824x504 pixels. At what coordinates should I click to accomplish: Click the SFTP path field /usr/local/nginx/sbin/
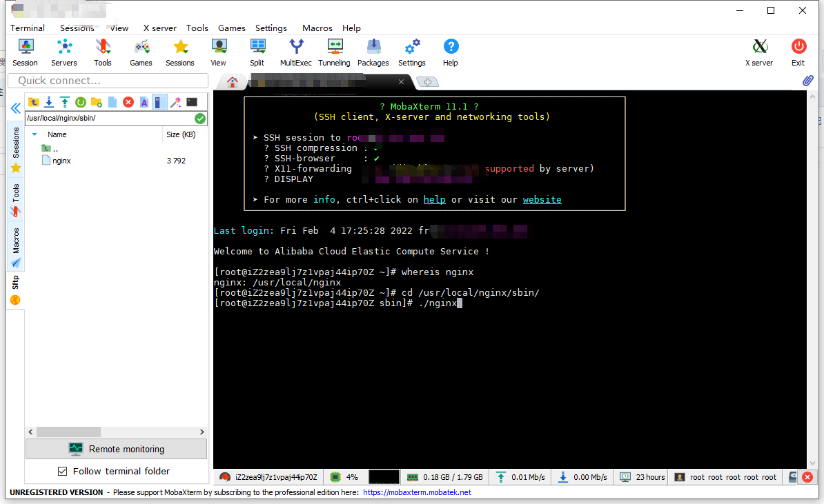[109, 118]
